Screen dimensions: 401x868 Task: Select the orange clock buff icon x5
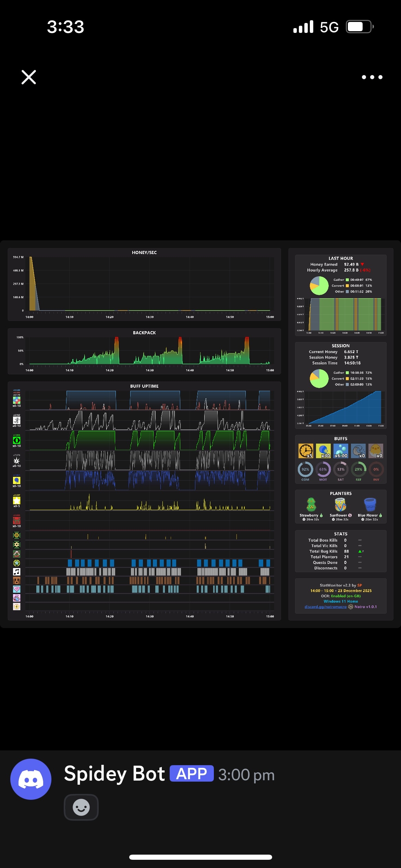[305, 451]
